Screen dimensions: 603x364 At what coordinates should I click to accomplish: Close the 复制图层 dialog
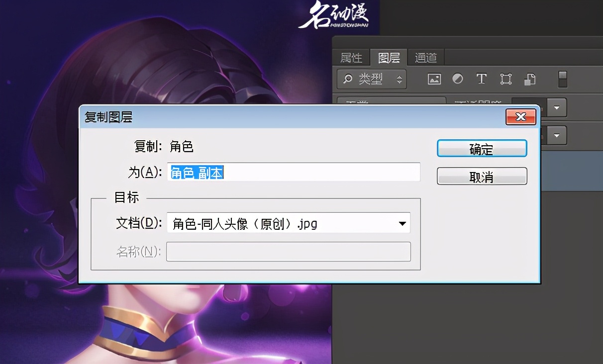coord(521,117)
